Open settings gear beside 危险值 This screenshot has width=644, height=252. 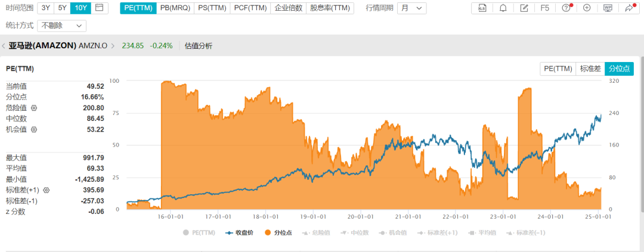[34, 108]
